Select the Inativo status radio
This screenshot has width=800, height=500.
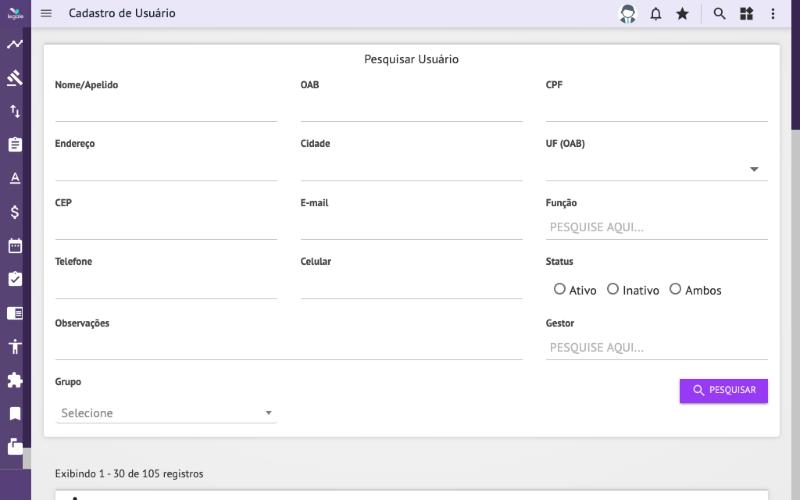point(613,289)
